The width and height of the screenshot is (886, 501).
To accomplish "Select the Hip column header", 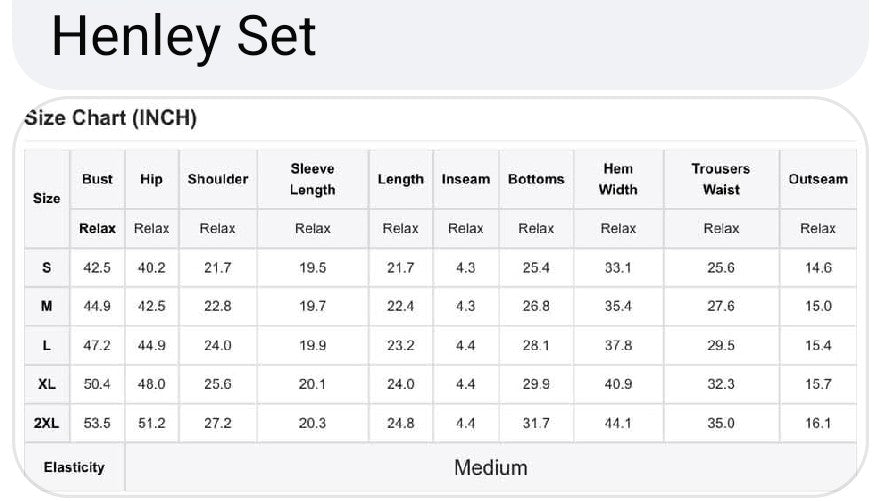I will coord(151,179).
